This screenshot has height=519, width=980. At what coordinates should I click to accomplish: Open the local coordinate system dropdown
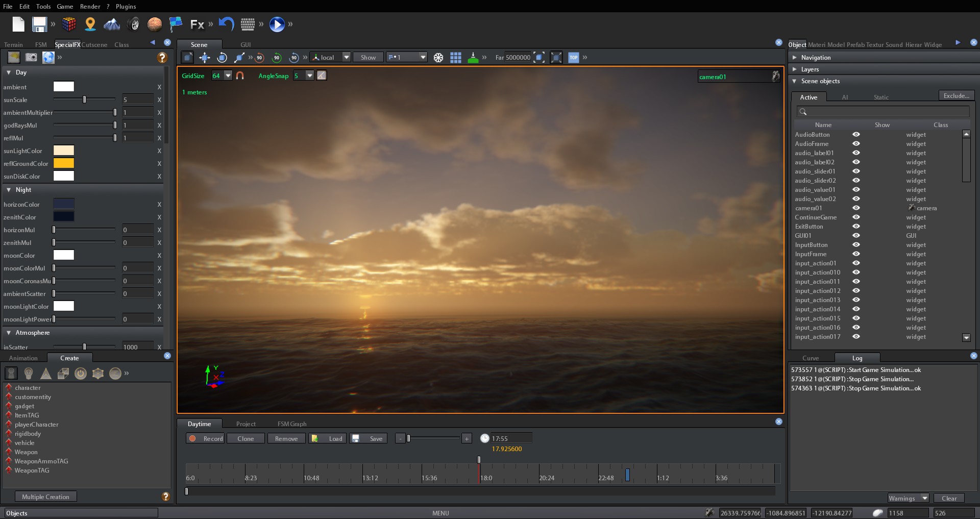347,57
